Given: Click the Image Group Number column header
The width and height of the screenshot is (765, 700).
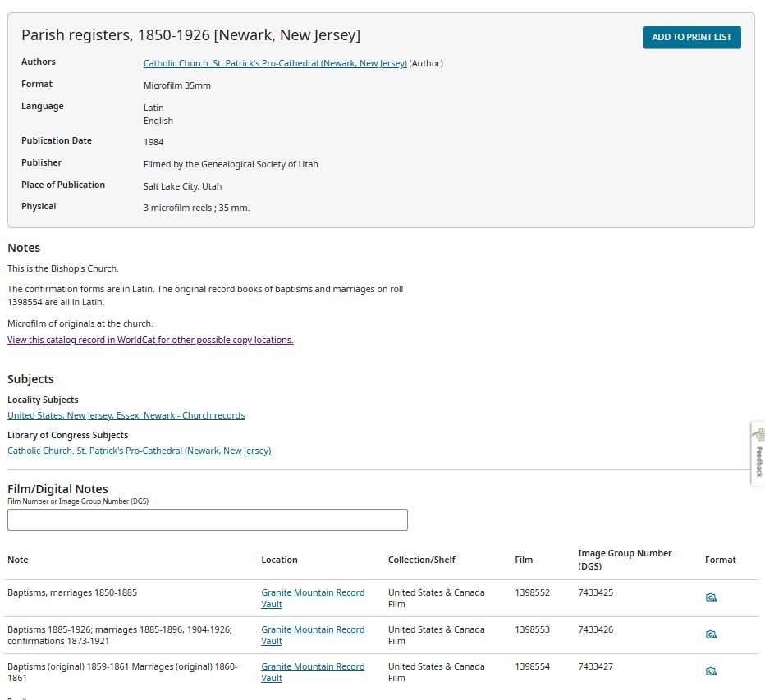Looking at the screenshot, I should click(x=624, y=559).
